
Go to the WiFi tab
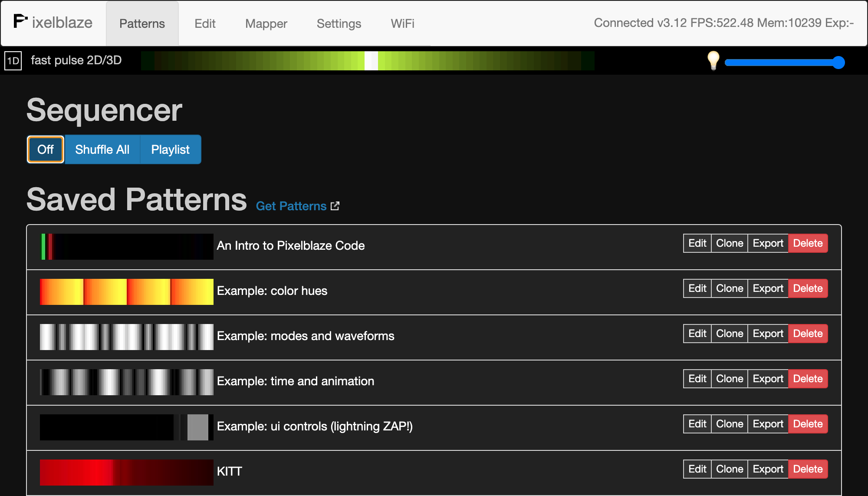coord(402,23)
